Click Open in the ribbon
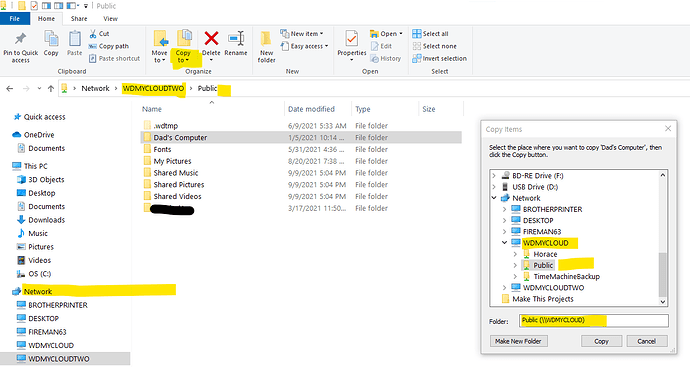The image size is (690, 367). tap(386, 33)
